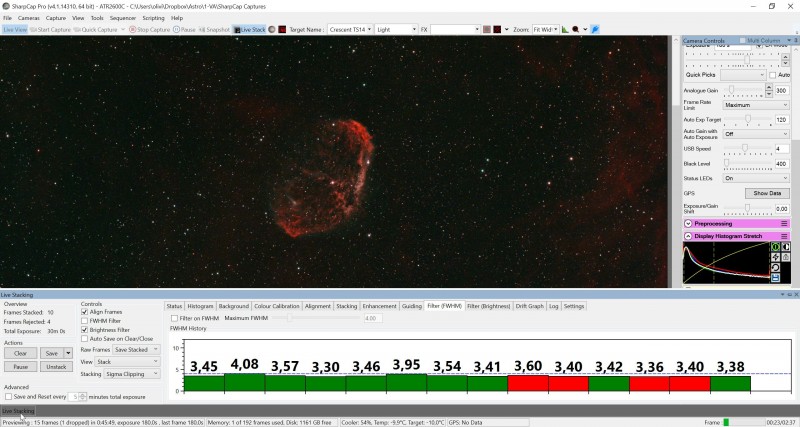
Task: Switch to the Drift Graph tab
Action: coord(530,306)
